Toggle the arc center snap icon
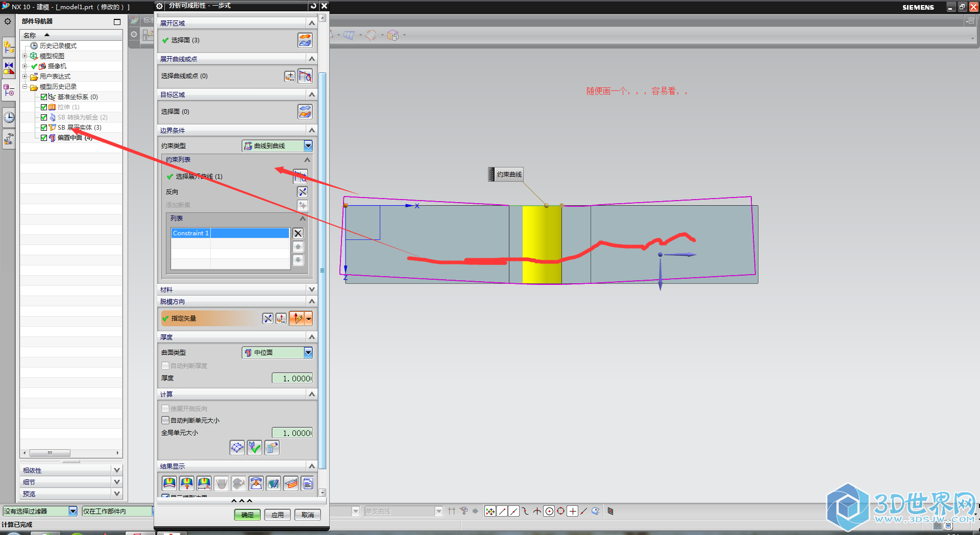This screenshot has height=535, width=980. click(x=549, y=511)
